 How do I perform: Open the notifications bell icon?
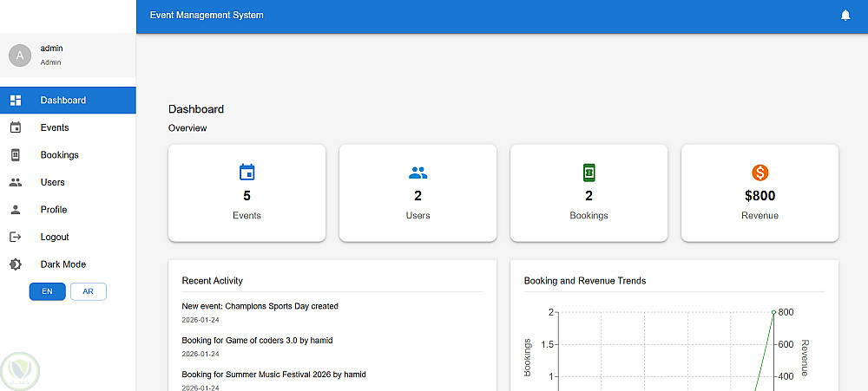[845, 16]
